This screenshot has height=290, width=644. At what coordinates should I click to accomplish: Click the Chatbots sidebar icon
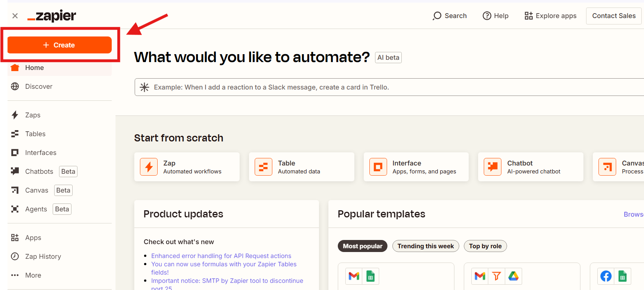(15, 171)
